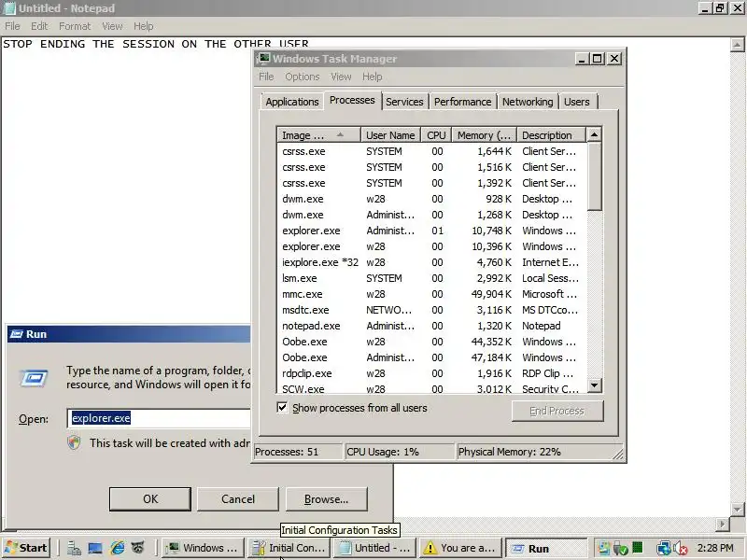Select explorer.exe process owned by Administrator
Image resolution: width=747 pixels, height=560 pixels.
coord(431,231)
